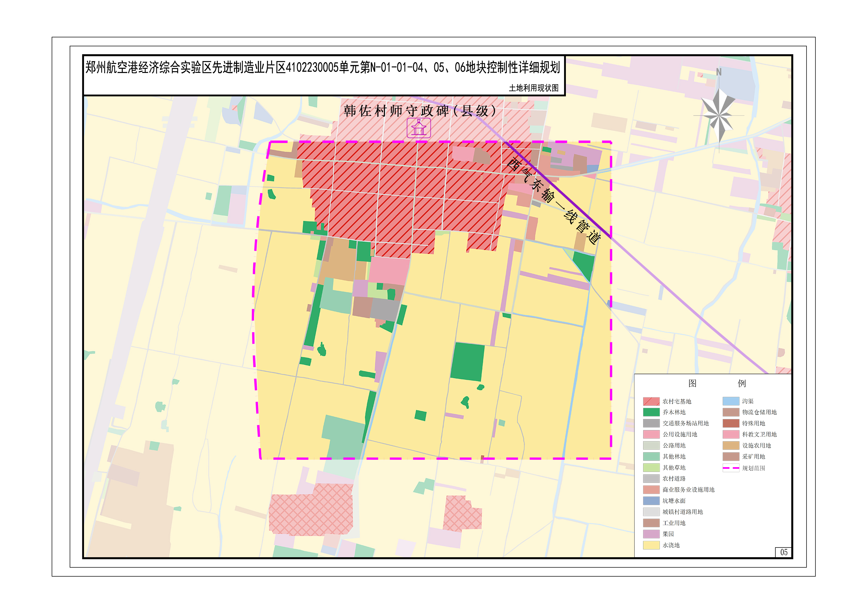Click the 乔木林地 green legend swatch
Image resolution: width=868 pixels, height=613 pixels.
[x=651, y=412]
